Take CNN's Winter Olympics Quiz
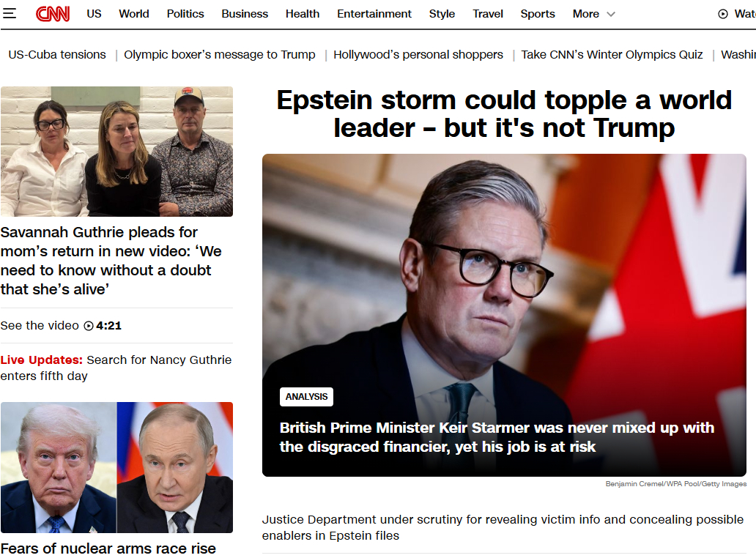The height and width of the screenshot is (558, 756). tap(612, 55)
